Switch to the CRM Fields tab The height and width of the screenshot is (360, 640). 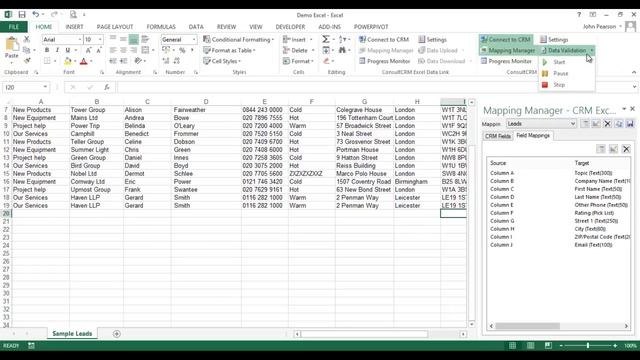point(498,136)
